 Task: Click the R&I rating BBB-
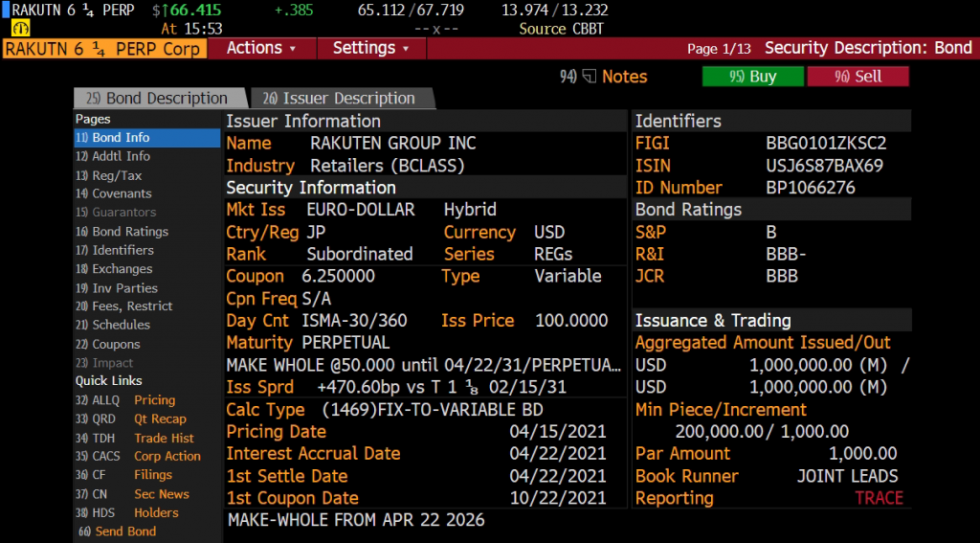coord(787,255)
